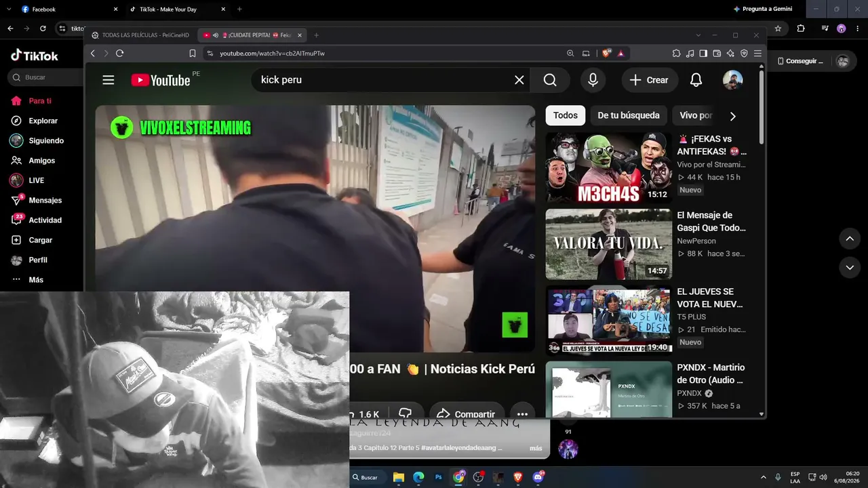Go back in the Brave window

coord(93,54)
